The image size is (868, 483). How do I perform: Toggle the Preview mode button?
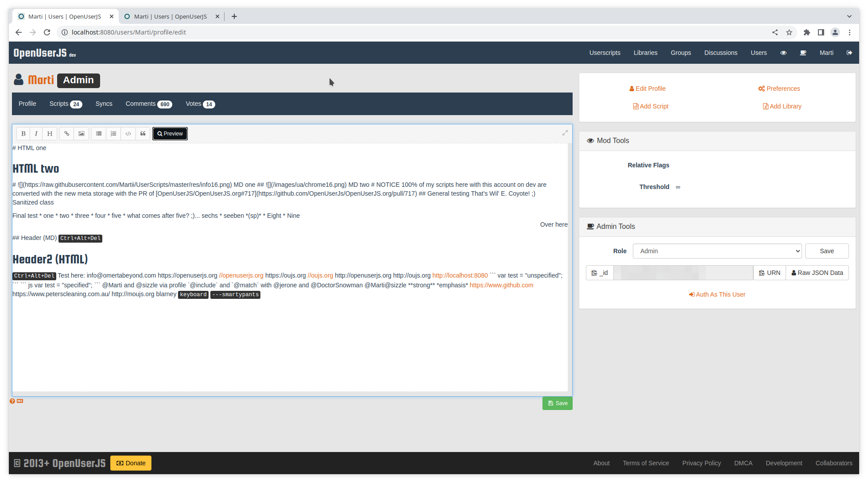170,134
